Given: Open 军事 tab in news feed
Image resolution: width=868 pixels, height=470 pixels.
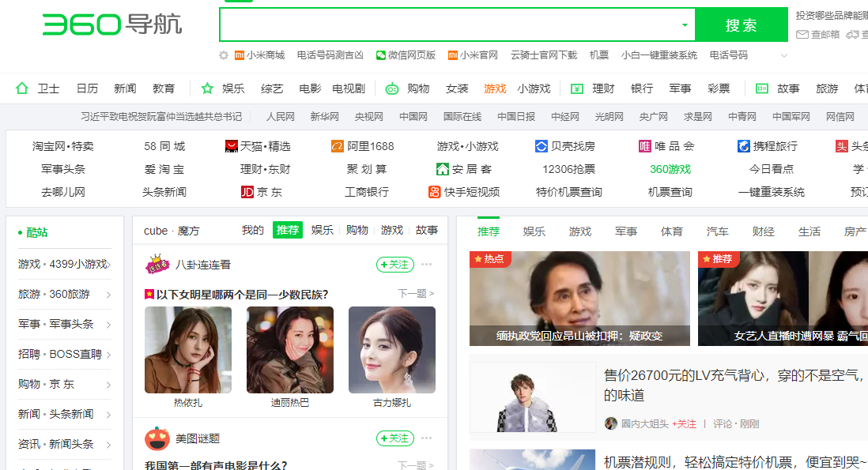Looking at the screenshot, I should click(626, 231).
